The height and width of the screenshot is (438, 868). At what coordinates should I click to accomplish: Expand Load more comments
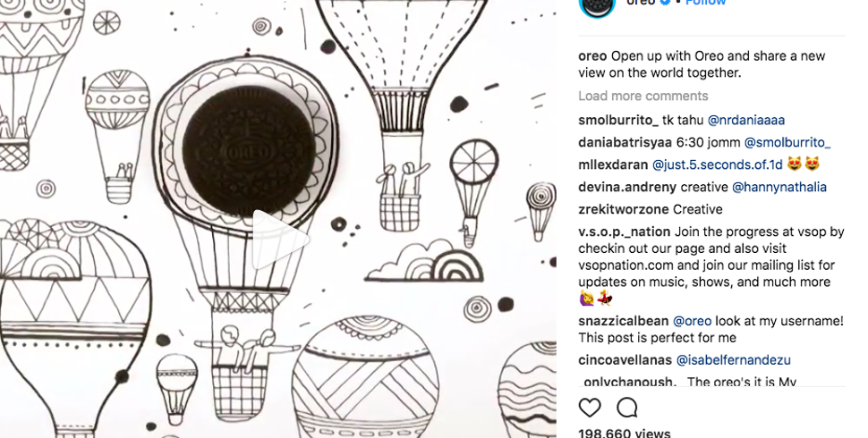643,96
